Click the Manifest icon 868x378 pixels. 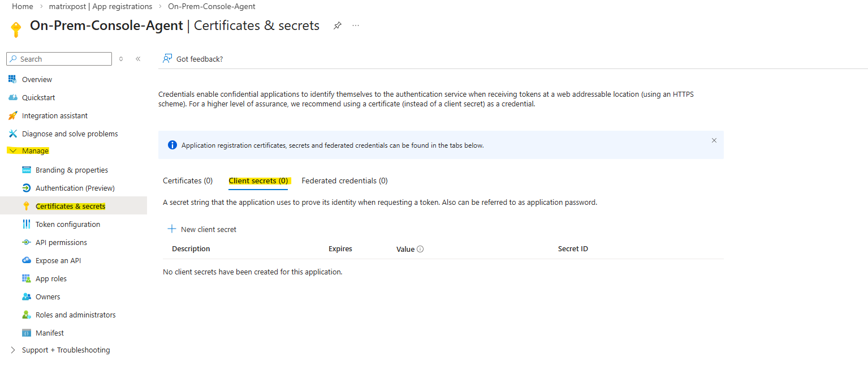[x=26, y=333]
